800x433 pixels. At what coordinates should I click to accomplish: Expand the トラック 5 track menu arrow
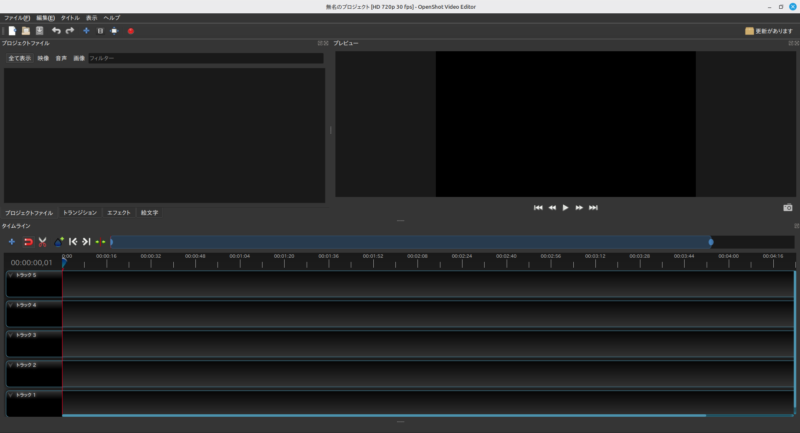(x=11, y=275)
